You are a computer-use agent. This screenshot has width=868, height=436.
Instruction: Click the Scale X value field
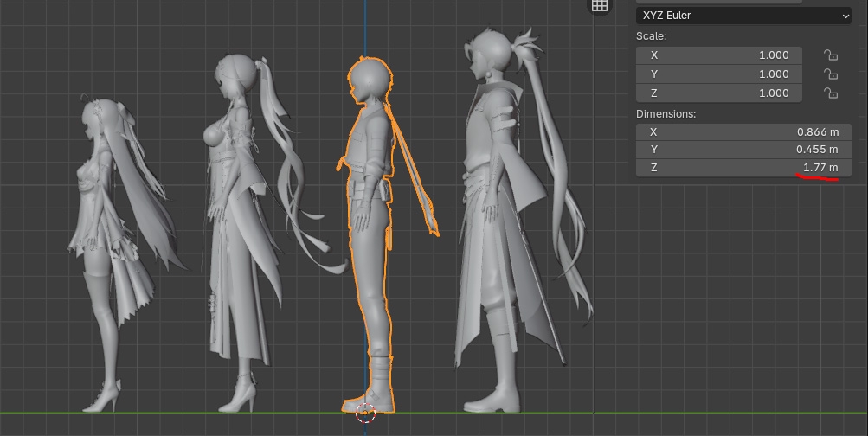tap(718, 55)
